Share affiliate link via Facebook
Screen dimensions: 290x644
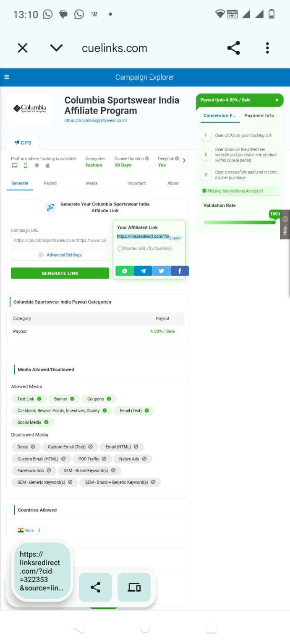pyautogui.click(x=180, y=271)
